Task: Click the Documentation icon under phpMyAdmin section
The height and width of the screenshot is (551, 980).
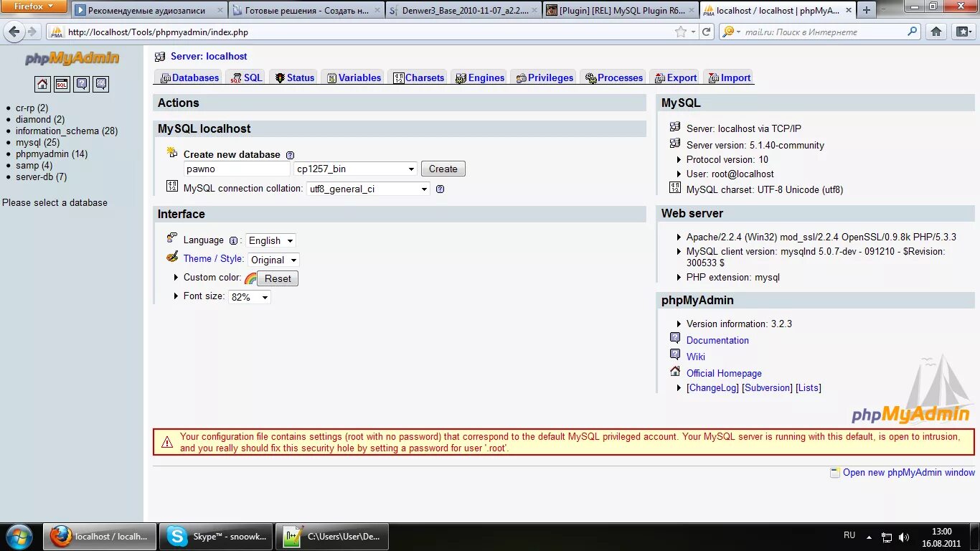Action: [675, 338]
